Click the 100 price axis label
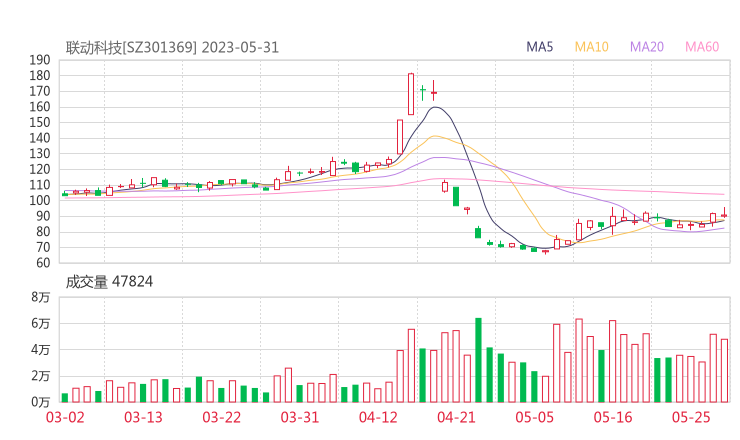The image size is (740, 440). click(x=40, y=200)
